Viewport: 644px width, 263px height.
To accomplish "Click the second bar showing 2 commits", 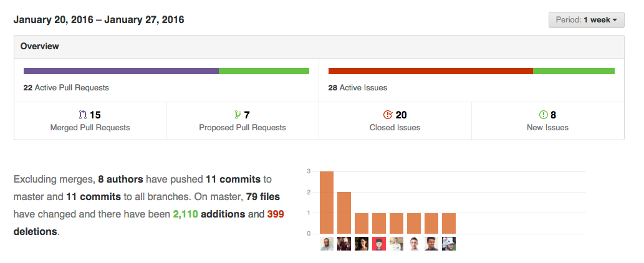I will click(x=344, y=213).
